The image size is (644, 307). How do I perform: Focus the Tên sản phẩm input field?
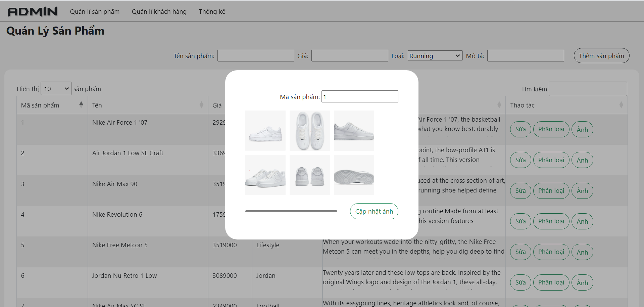coord(256,56)
